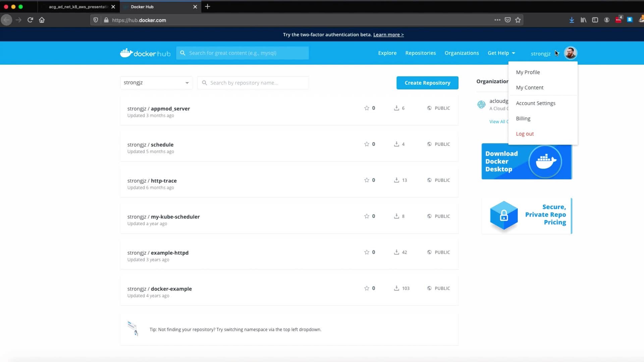Focus the repository name search field
The width and height of the screenshot is (644, 362).
click(255, 83)
